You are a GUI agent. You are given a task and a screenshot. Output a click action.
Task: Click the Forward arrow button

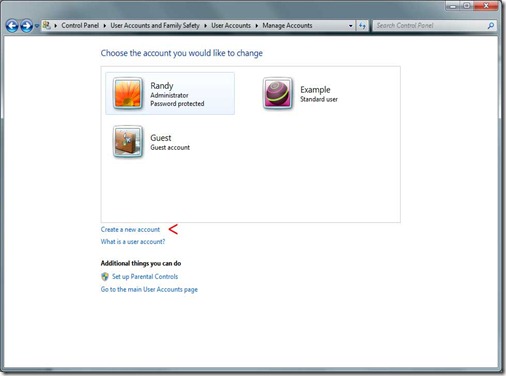tap(26, 26)
